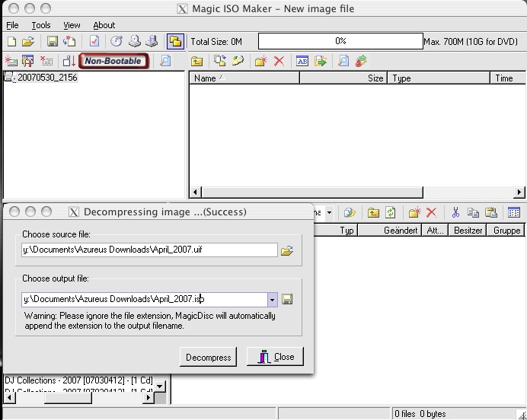Click the Save As icon in main toolbar
Screen dimensions: 527x420
[69, 41]
